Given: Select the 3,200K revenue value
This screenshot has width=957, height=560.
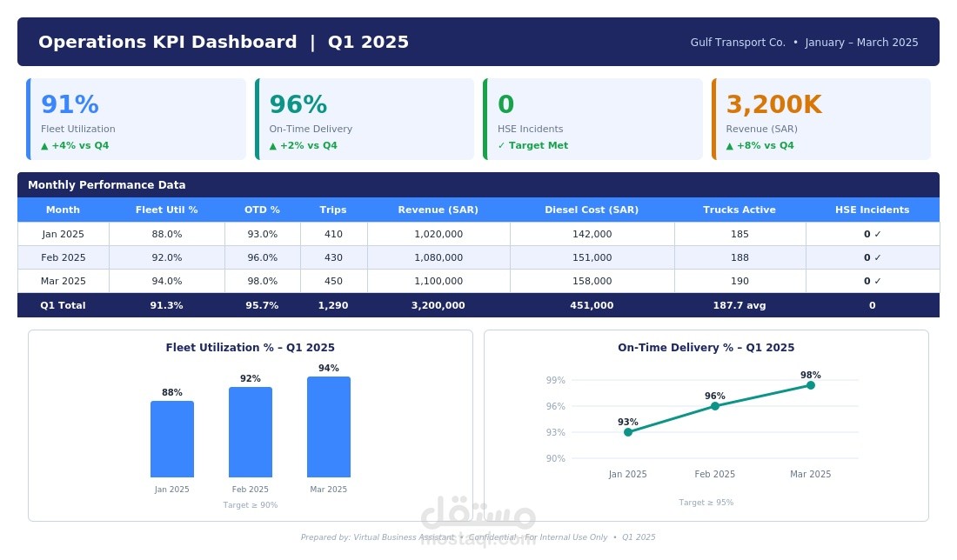Looking at the screenshot, I should 774,104.
